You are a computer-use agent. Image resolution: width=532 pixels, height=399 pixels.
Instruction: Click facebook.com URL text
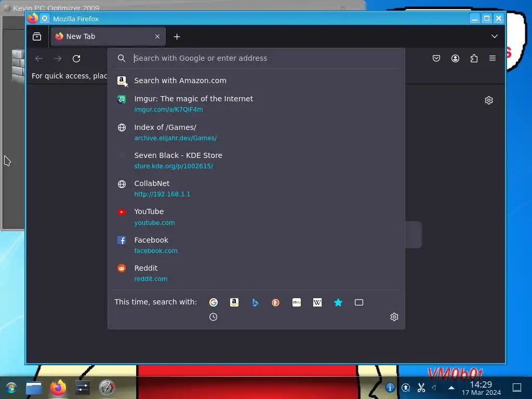coord(156,251)
